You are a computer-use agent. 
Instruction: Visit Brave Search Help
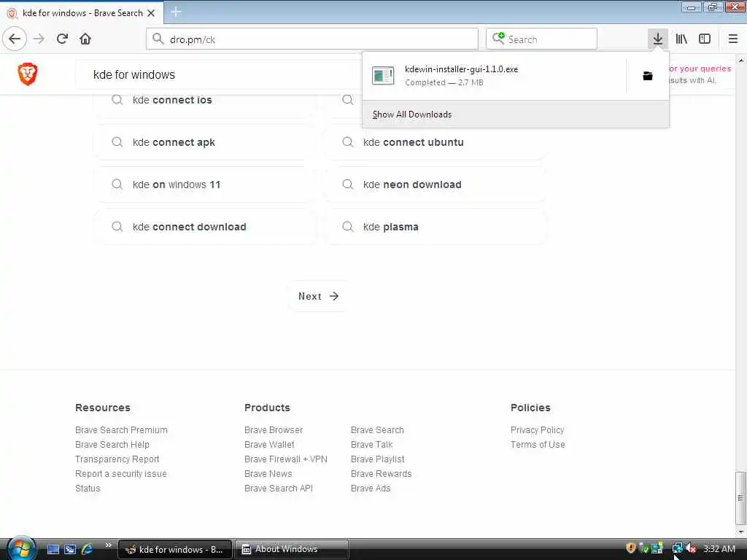pos(112,444)
